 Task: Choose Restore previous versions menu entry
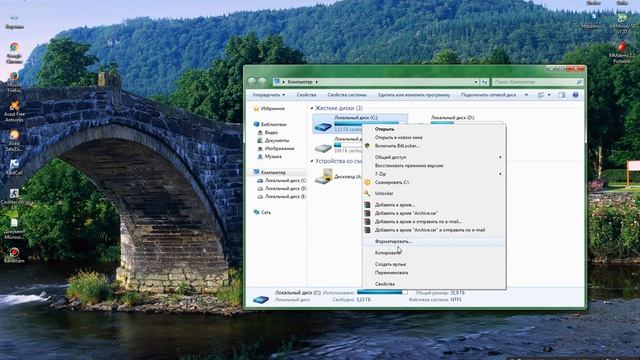434,165
